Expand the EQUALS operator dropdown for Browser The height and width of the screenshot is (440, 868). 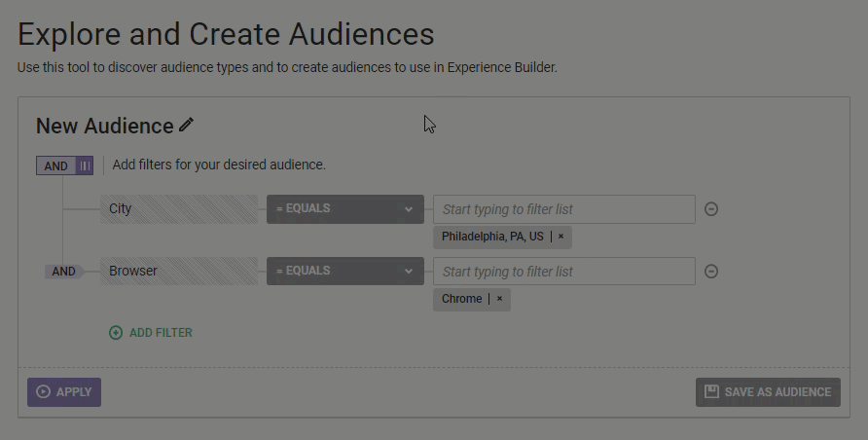345,271
